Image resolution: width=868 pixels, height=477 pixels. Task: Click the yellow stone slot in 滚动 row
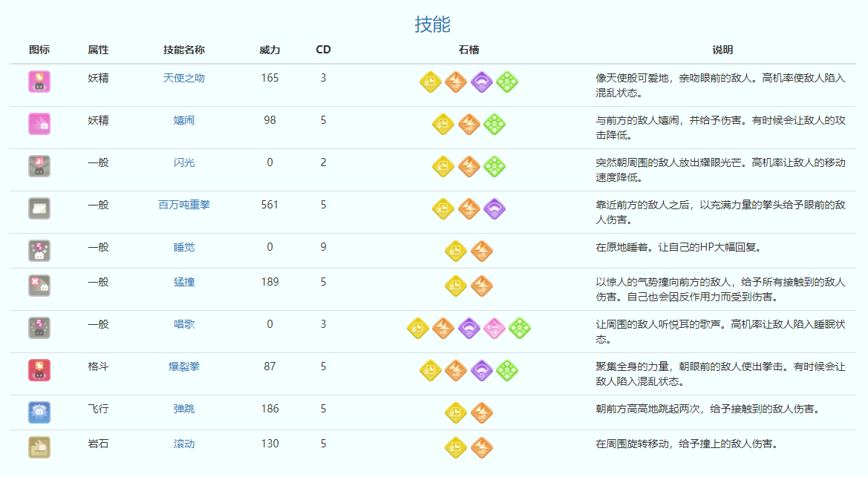coord(456,447)
